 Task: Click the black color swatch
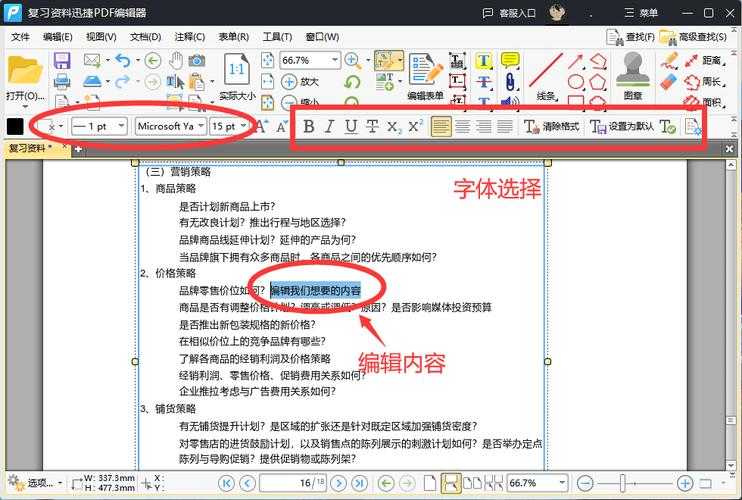click(x=16, y=126)
